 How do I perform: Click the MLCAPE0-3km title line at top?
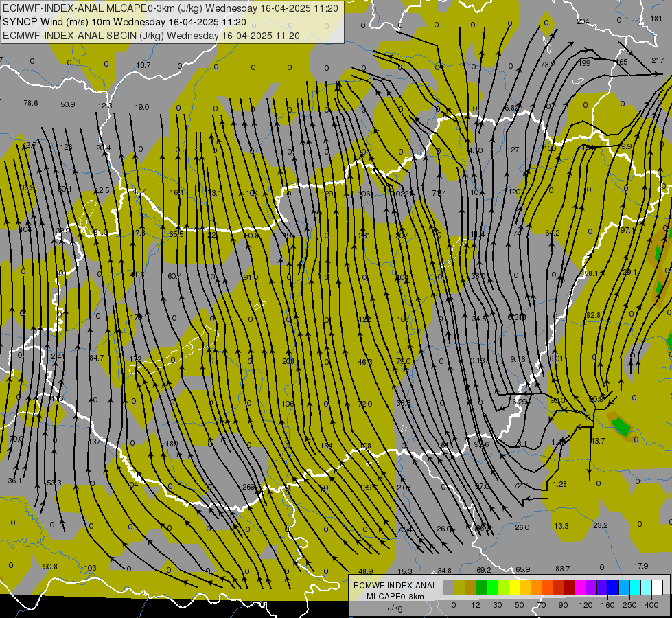[170, 8]
